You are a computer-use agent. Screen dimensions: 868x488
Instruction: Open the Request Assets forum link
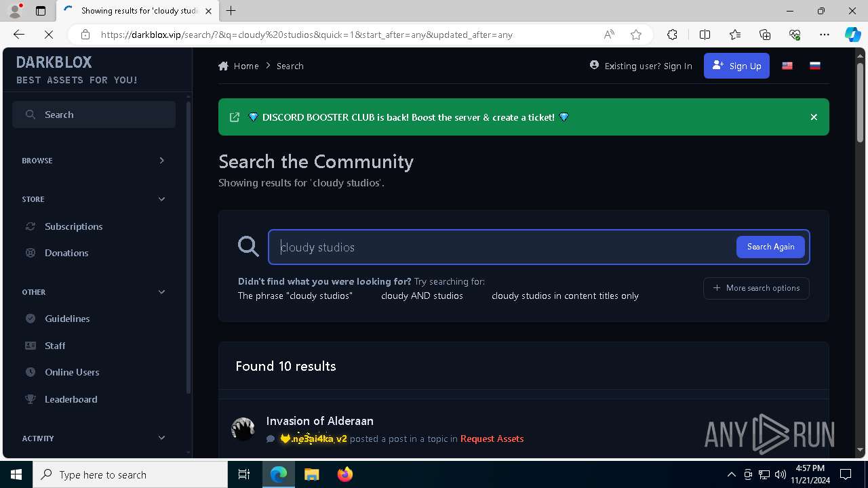click(x=492, y=439)
